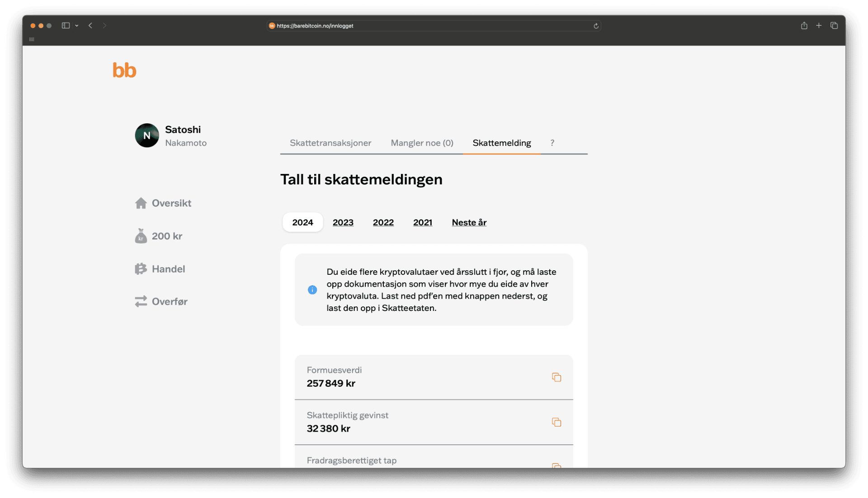Image resolution: width=868 pixels, height=498 pixels.
Task: Copy the Skattepliktig gevinst amount
Action: point(557,422)
